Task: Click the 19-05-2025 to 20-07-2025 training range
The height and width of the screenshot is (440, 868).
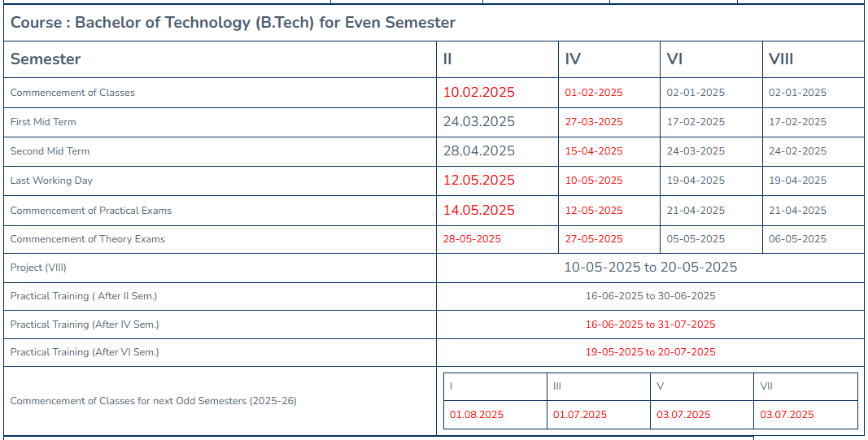Action: click(x=651, y=352)
